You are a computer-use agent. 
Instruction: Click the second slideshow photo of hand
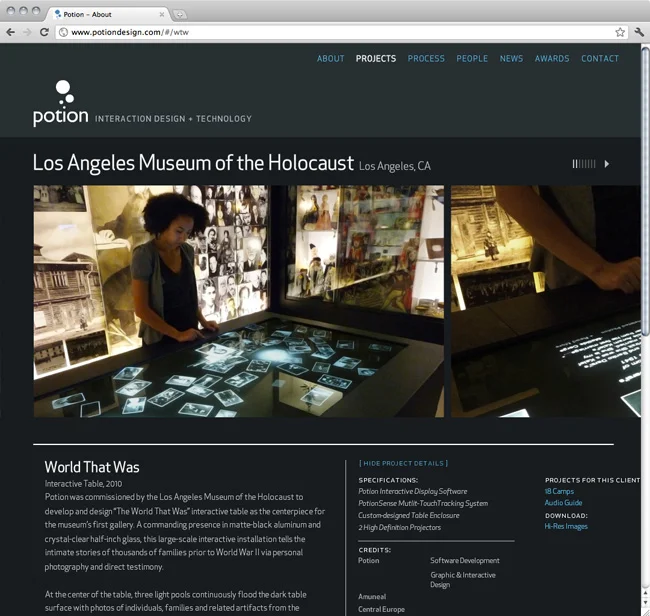546,301
